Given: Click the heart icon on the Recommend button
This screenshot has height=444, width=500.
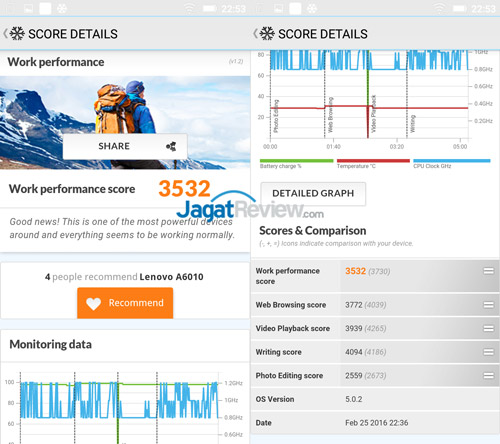Looking at the screenshot, I should [93, 303].
